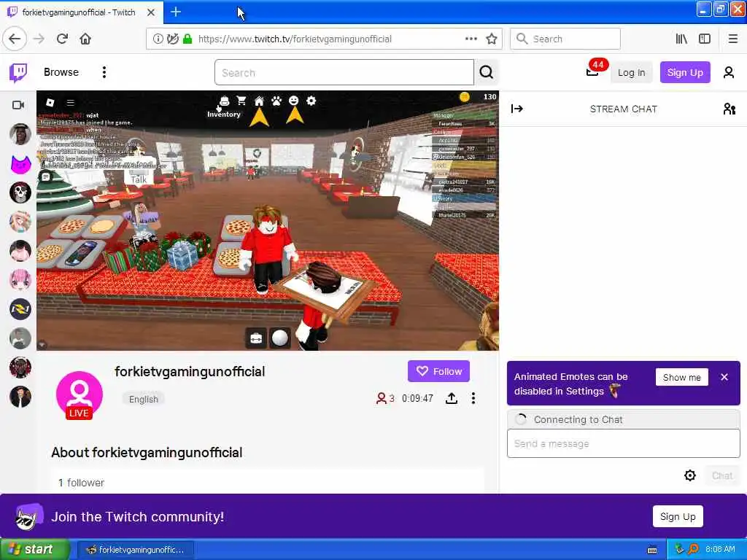Click the Send a message chat field
Viewport: 747px width, 560px height.
[623, 444]
